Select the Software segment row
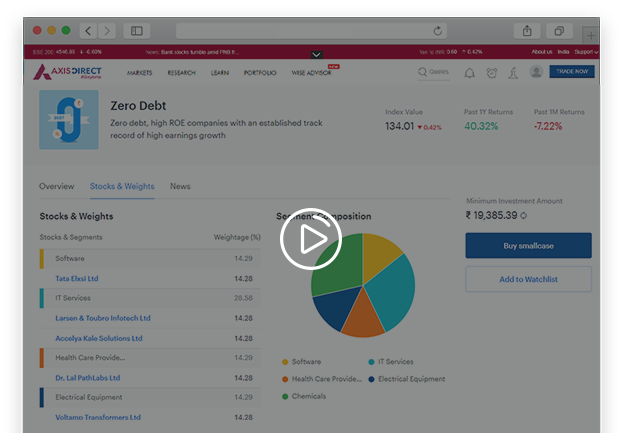622x433 pixels. tap(150, 259)
